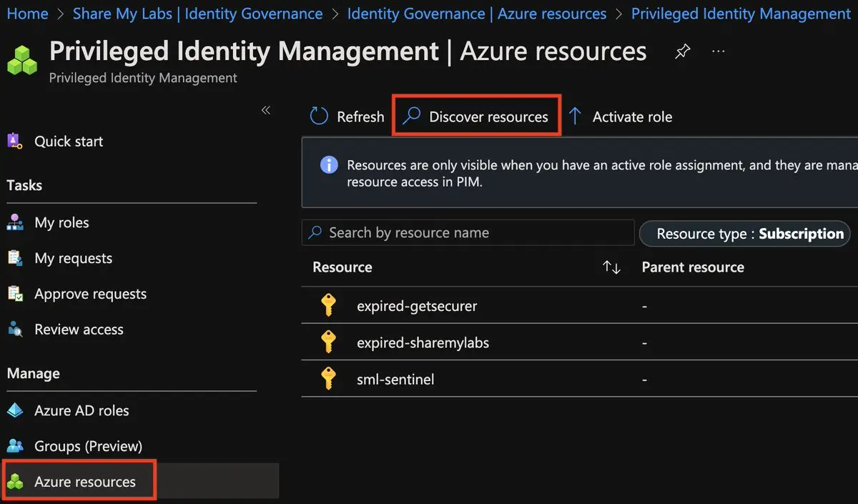Collapse the sidebar with double chevron
The image size is (858, 504).
point(266,110)
